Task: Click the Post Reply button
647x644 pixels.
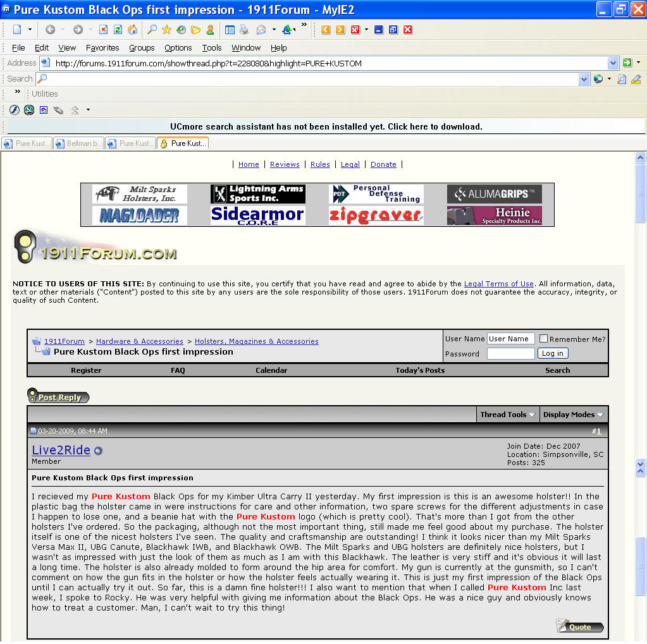Action: [x=58, y=396]
